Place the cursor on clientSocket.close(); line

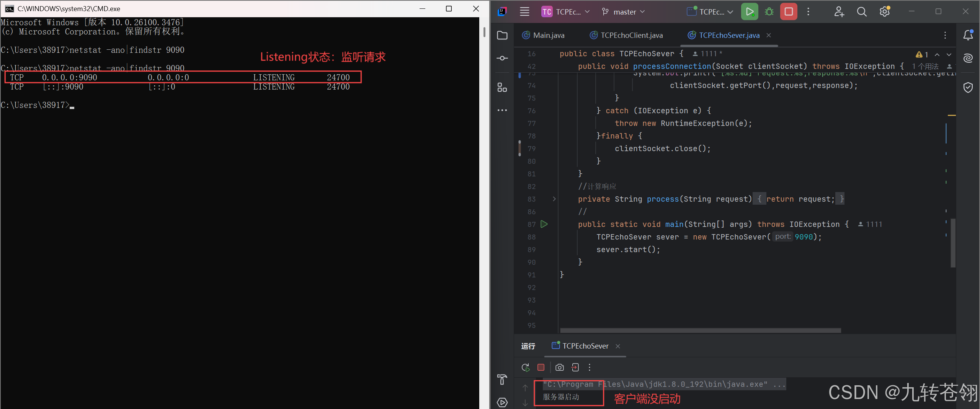point(663,148)
